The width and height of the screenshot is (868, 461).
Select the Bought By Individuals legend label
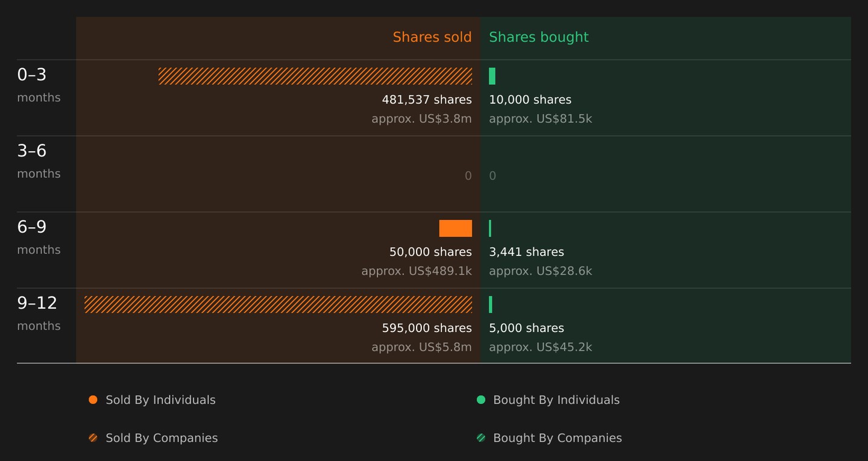coord(556,400)
